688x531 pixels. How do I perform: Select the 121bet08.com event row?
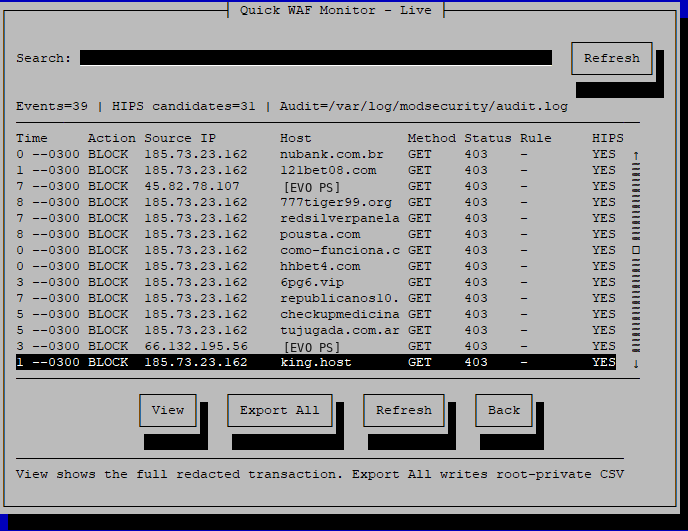click(316, 170)
